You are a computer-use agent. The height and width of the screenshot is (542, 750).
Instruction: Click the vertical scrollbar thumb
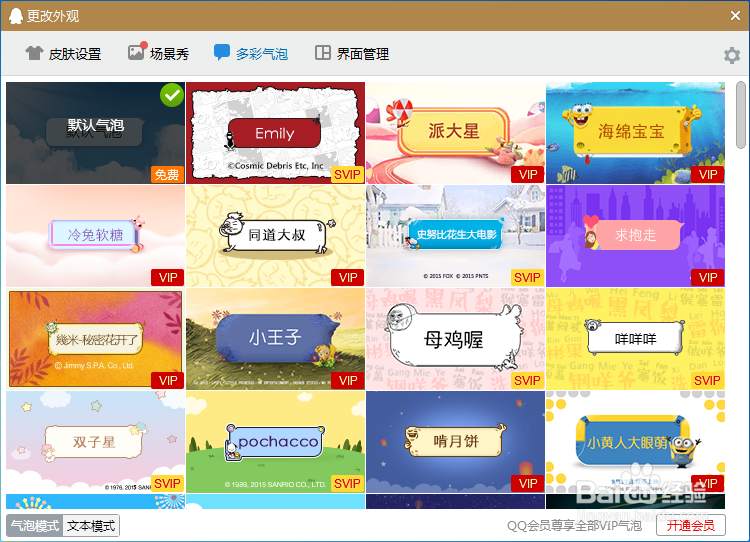[740, 115]
